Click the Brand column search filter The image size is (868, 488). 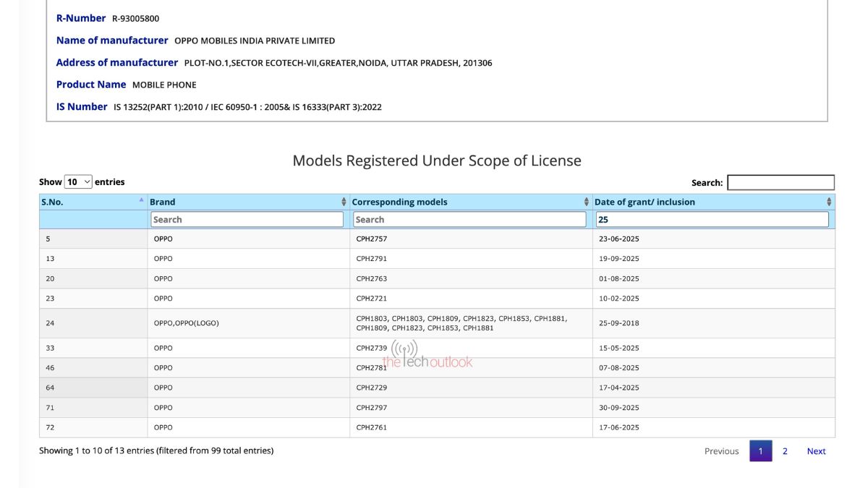(x=247, y=219)
